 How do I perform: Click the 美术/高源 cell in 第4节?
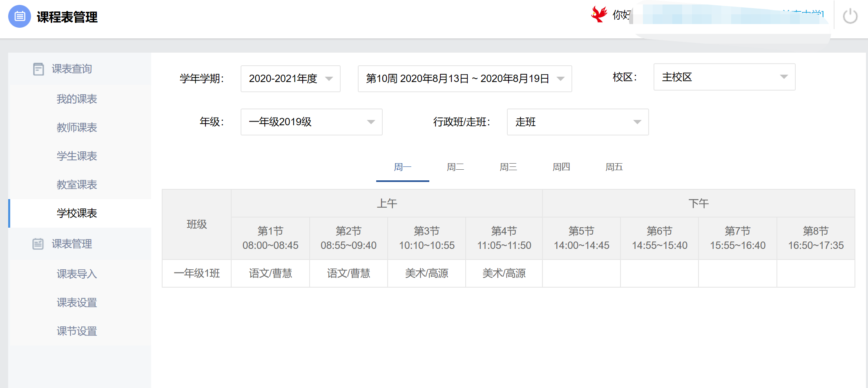tap(504, 273)
